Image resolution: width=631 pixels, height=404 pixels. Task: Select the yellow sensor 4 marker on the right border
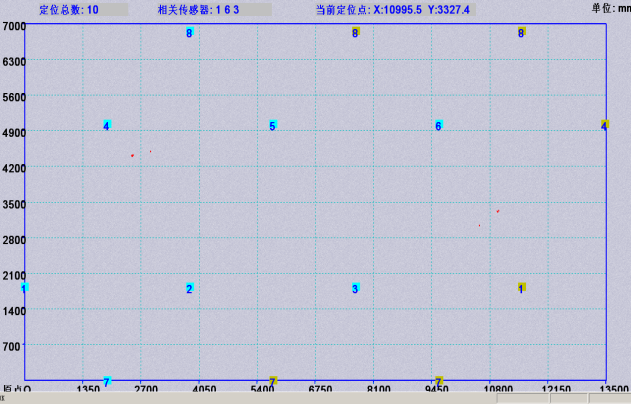click(604, 126)
